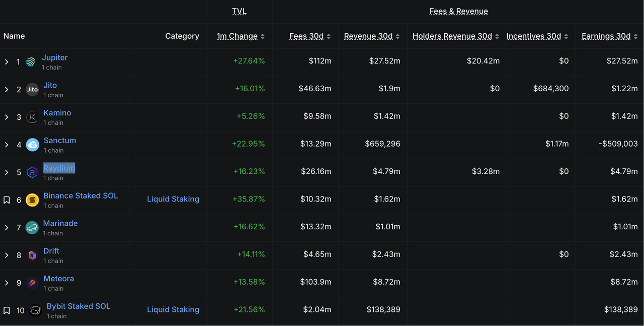Click the Drift protocol logo
This screenshot has height=326, width=644.
pyautogui.click(x=32, y=255)
